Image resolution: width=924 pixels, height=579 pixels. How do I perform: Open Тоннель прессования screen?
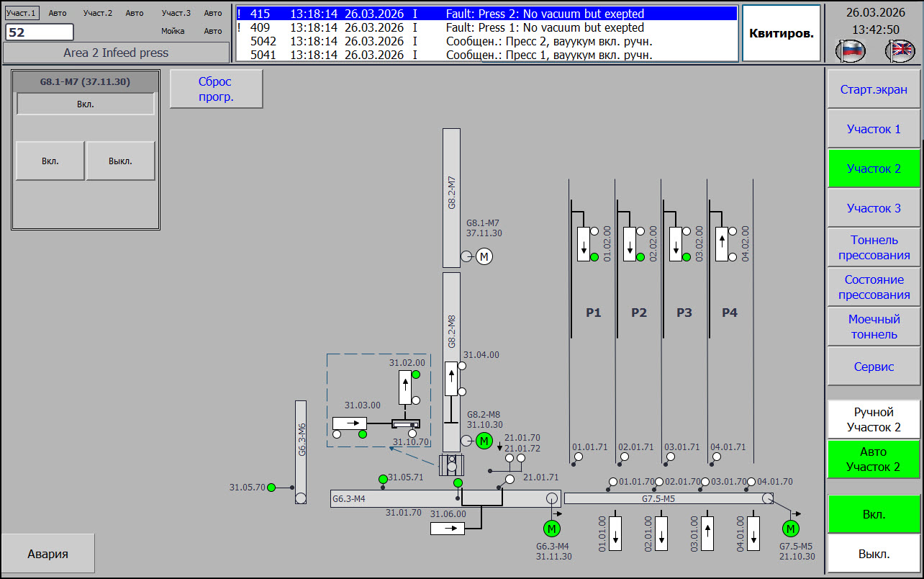874,248
